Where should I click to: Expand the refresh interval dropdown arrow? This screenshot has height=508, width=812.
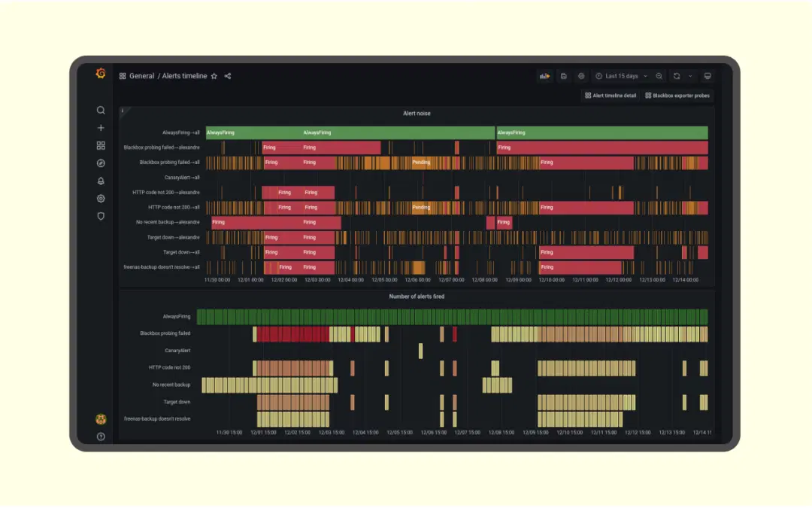point(690,76)
